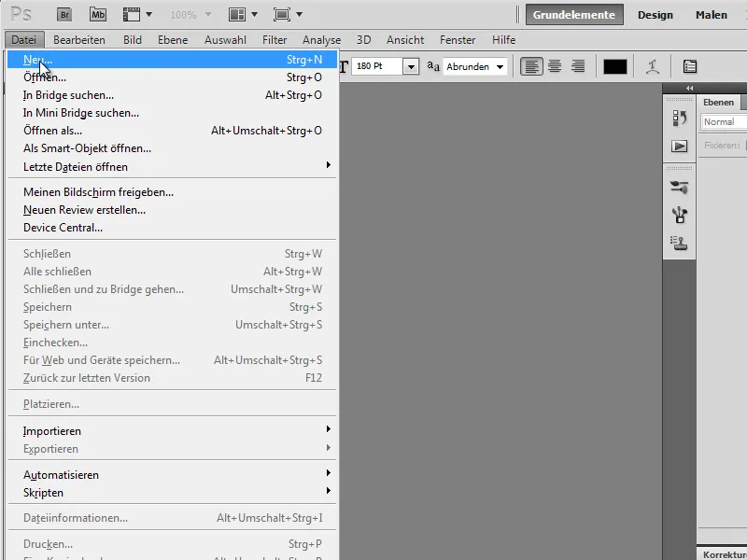Open the Bild menu

tap(133, 40)
